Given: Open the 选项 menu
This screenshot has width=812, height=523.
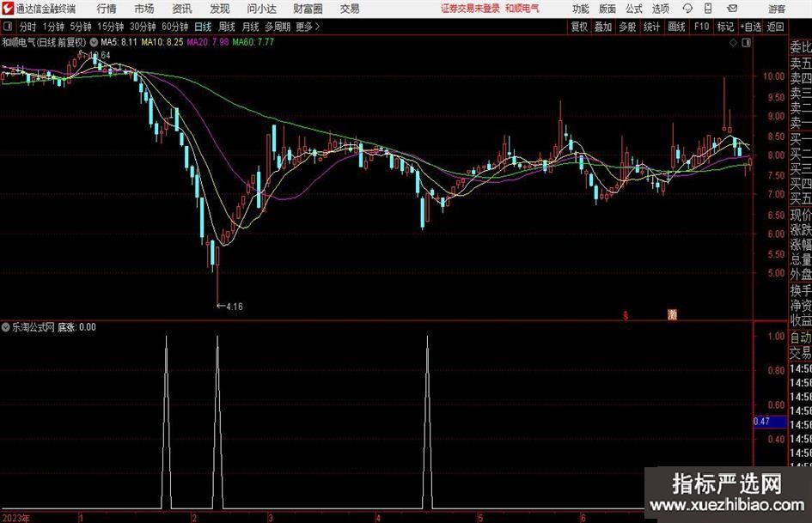Looking at the screenshot, I should point(660,9).
